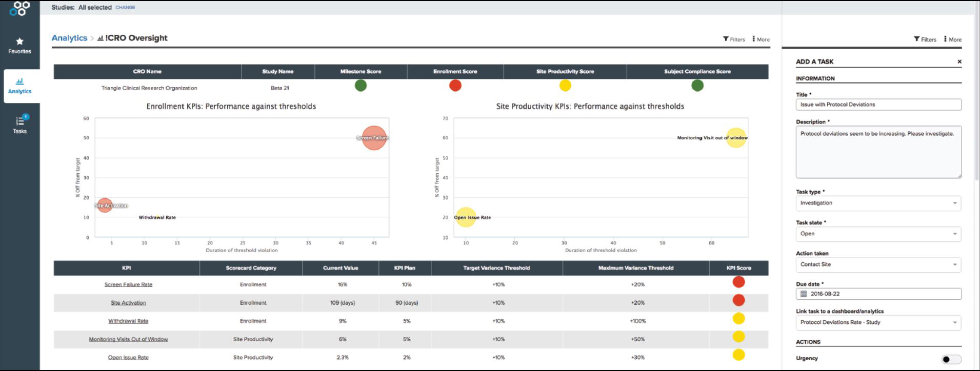Open Analytics chart icon in sidebar
Image resolution: width=980 pixels, height=371 pixels.
(x=19, y=81)
